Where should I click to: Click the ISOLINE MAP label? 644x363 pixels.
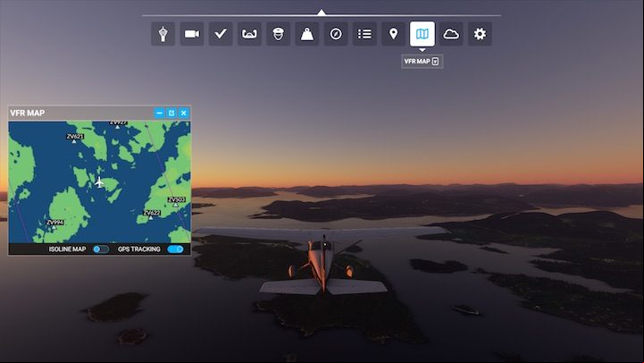[x=67, y=249]
